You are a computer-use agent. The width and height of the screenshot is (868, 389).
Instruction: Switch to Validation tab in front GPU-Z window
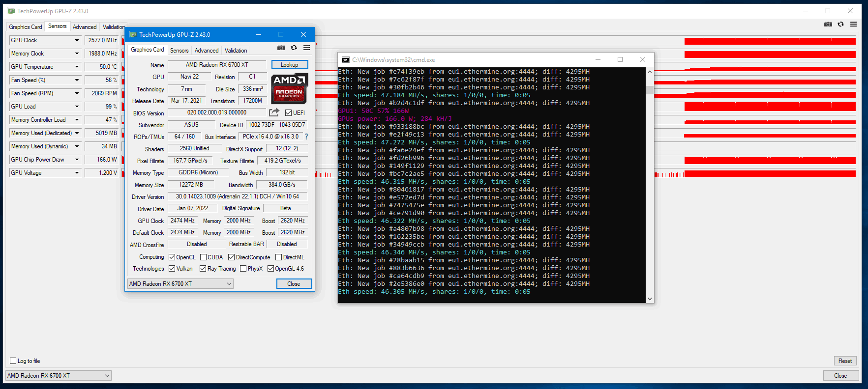pyautogui.click(x=236, y=51)
